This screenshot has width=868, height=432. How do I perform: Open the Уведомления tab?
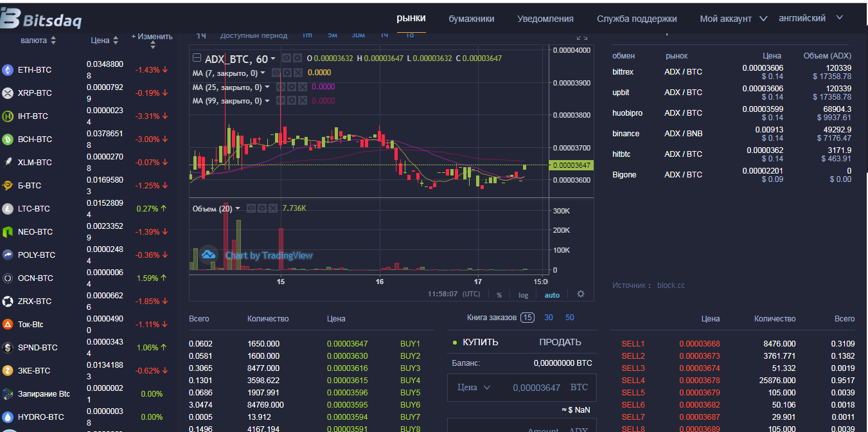point(545,19)
